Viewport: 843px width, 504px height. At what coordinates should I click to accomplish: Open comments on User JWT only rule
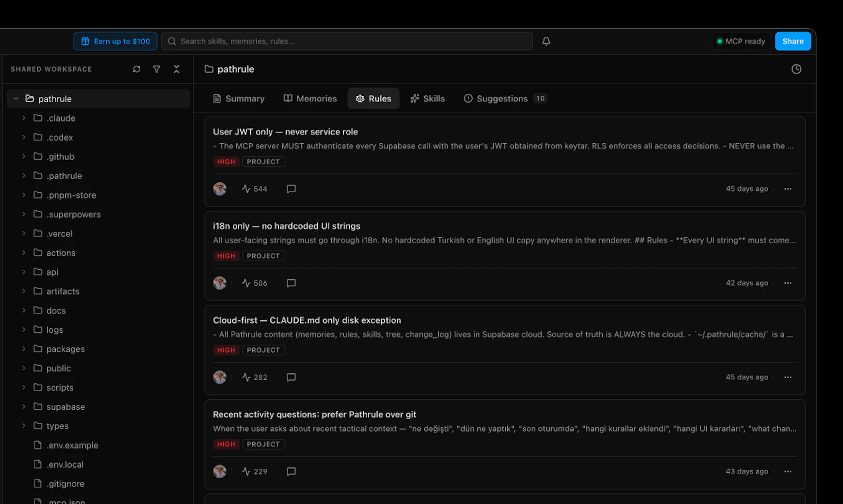click(291, 189)
